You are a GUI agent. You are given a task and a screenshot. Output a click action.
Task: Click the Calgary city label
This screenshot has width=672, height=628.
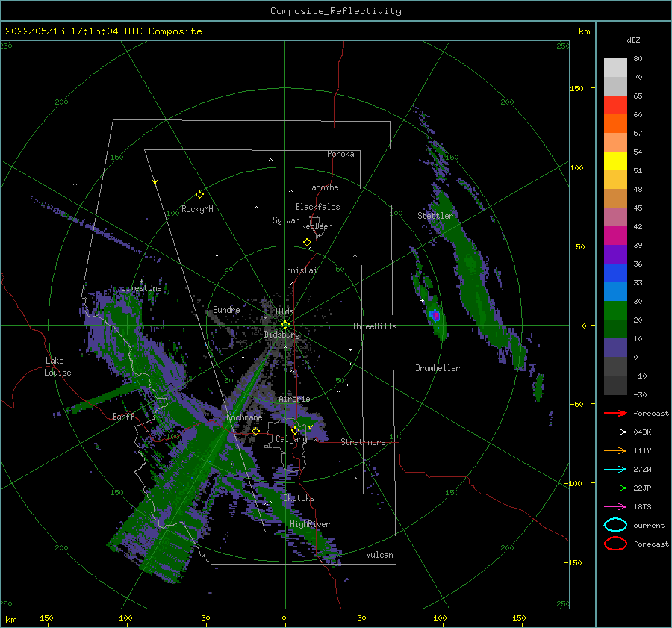coord(291,439)
